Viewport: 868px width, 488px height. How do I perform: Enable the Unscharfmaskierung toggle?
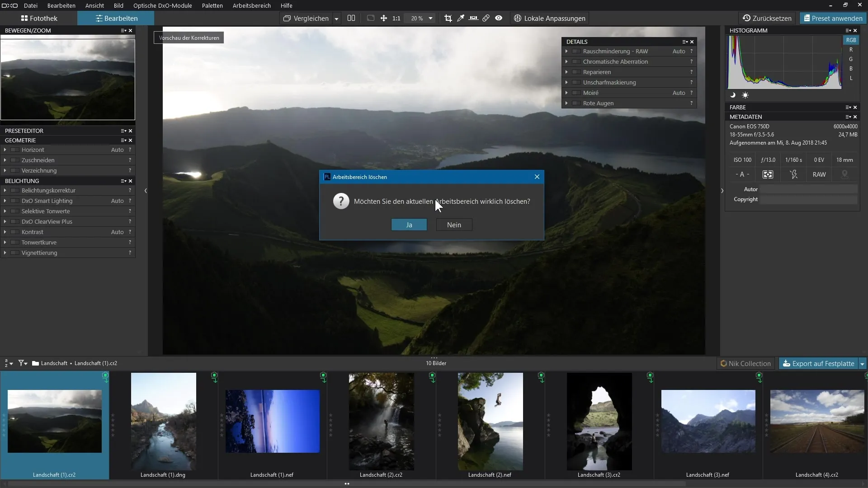(x=576, y=83)
